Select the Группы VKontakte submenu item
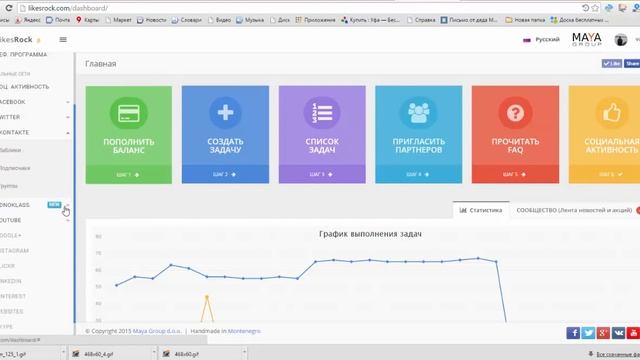This screenshot has width=640, height=360. 9,186
